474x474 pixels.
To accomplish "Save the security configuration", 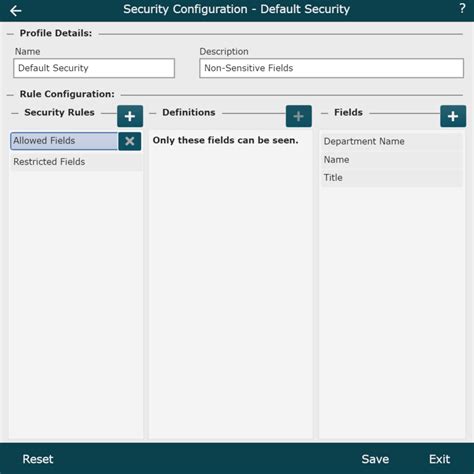I will 375,459.
